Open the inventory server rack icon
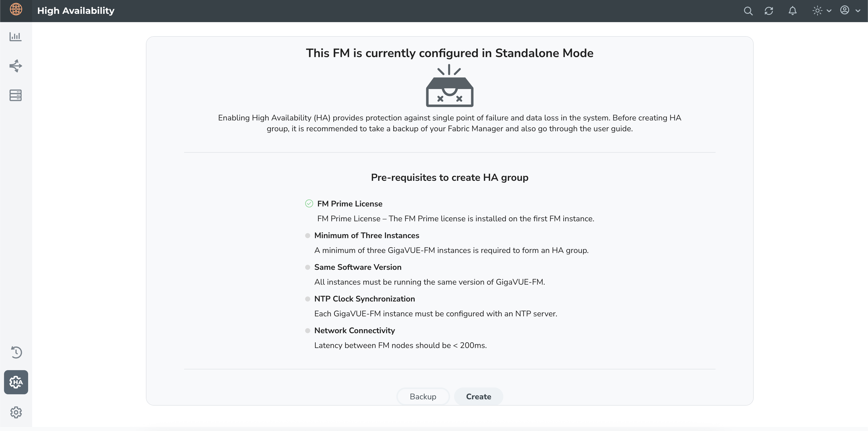The height and width of the screenshot is (431, 868). coord(16,96)
